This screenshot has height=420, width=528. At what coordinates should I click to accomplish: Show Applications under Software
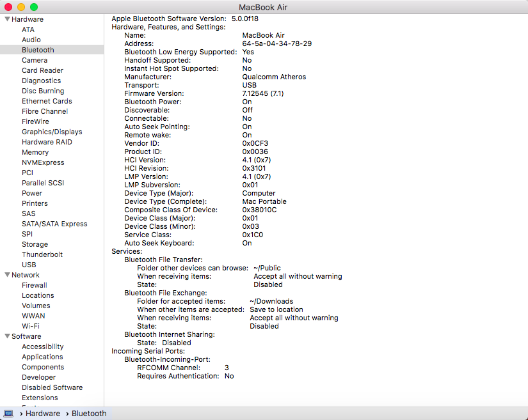tap(42, 357)
